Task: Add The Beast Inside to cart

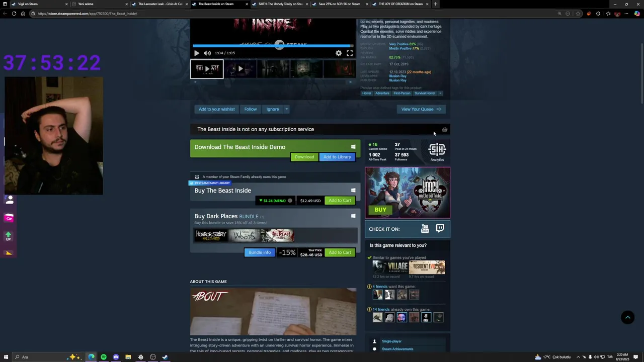Action: click(340, 201)
